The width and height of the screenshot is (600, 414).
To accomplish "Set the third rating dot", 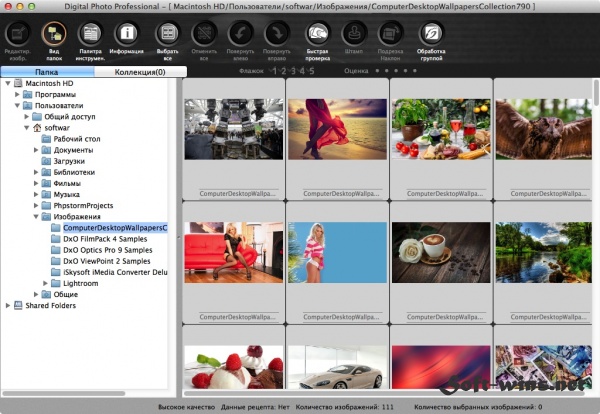I will coord(396,70).
